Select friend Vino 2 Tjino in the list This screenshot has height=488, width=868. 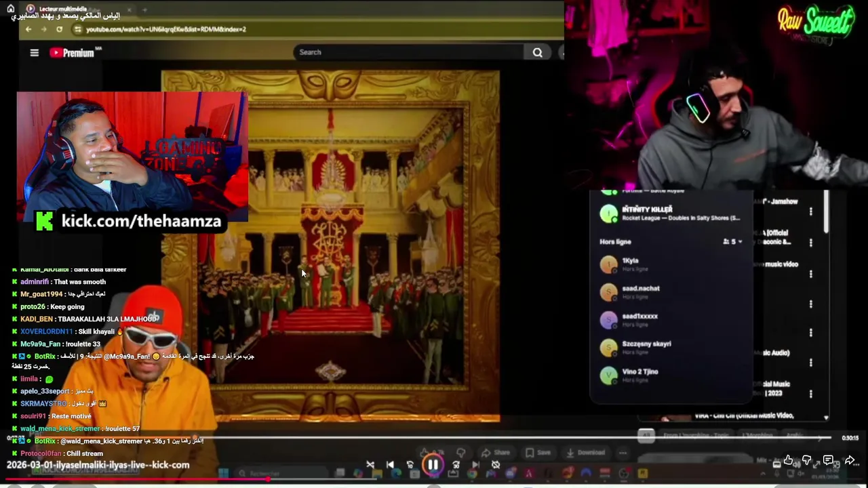click(671, 375)
